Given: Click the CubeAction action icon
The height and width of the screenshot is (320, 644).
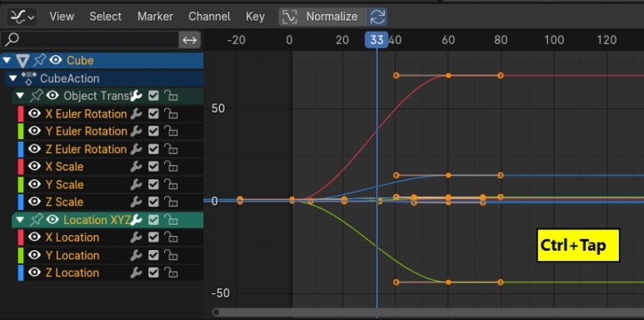Looking at the screenshot, I should tap(29, 78).
